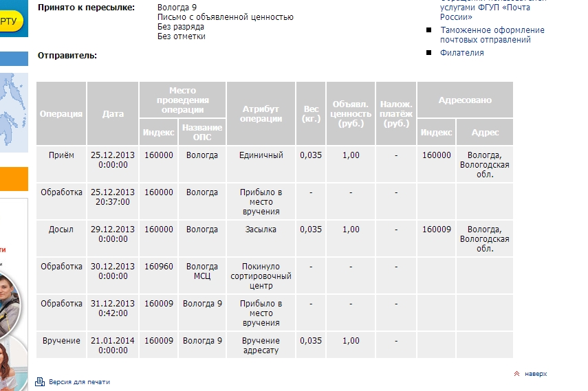Click the Атрибут операции column header
Image resolution: width=588 pixels, height=391 pixels.
tap(261, 113)
